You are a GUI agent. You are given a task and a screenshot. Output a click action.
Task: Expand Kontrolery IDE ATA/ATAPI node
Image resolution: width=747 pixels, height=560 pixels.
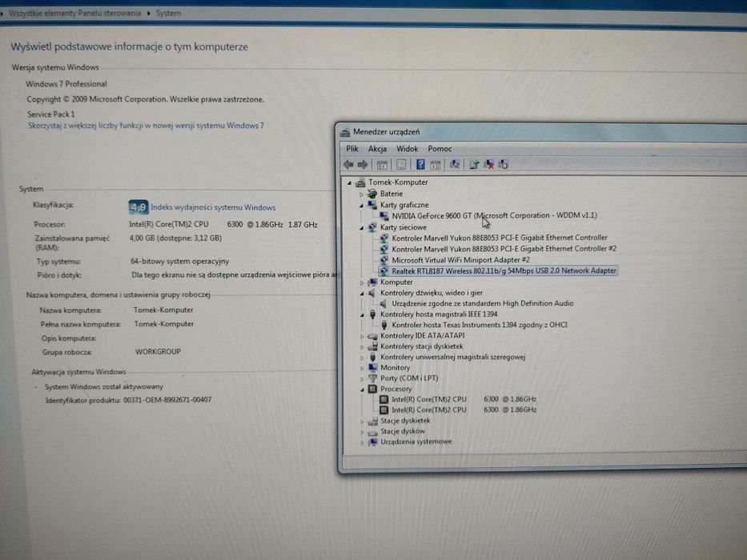(362, 336)
